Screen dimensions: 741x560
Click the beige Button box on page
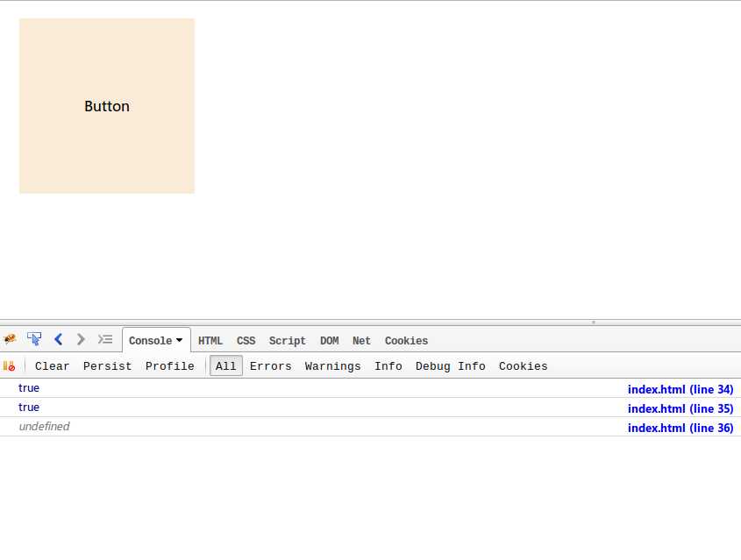pyautogui.click(x=107, y=106)
